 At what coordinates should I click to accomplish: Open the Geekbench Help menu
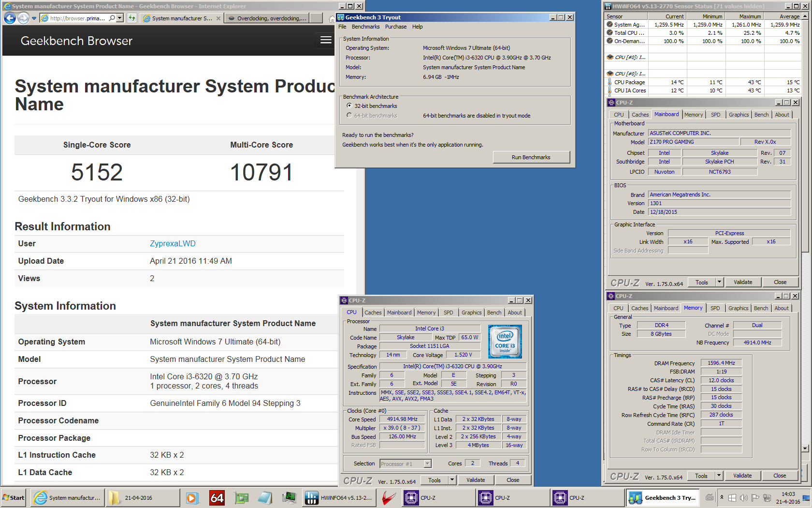coord(418,27)
